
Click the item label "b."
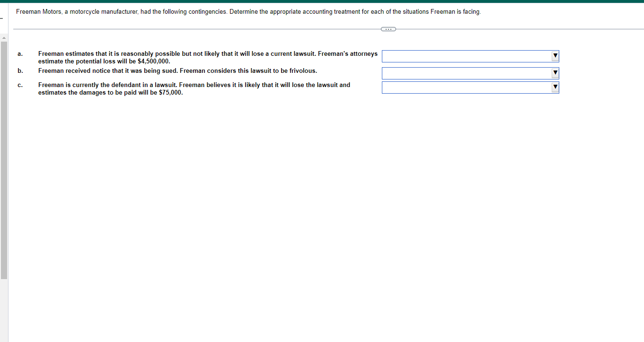(20, 71)
